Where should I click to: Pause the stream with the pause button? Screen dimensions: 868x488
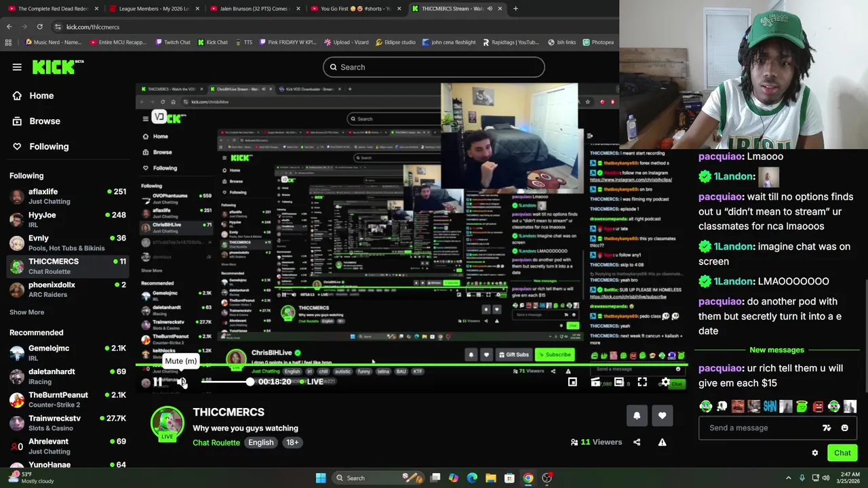coord(157,382)
